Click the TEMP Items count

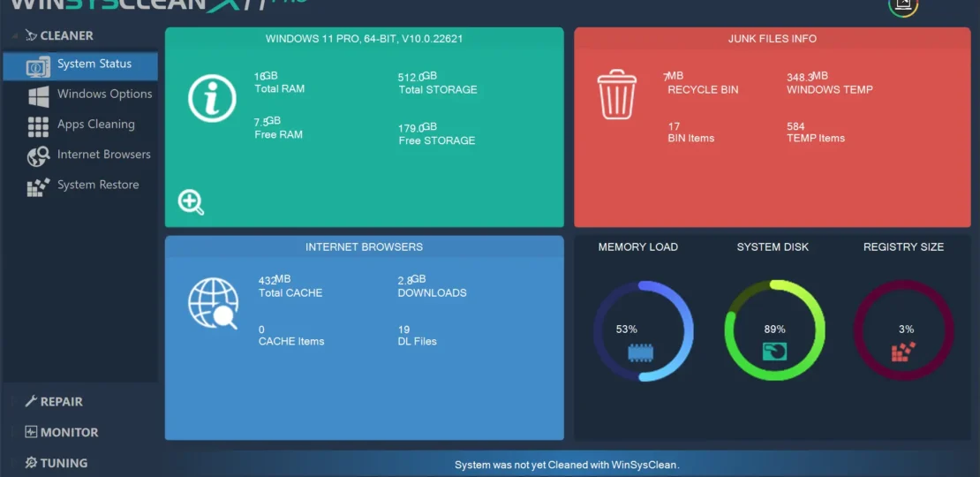click(x=795, y=126)
